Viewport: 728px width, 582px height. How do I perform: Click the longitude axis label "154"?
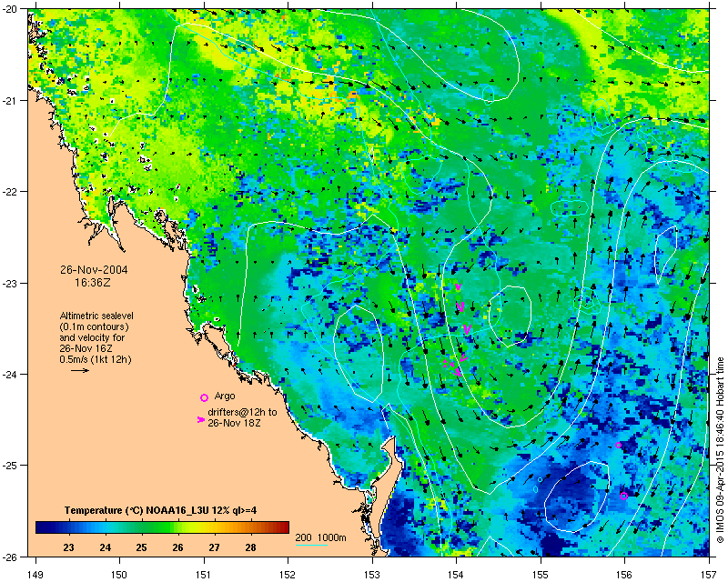coord(457,575)
